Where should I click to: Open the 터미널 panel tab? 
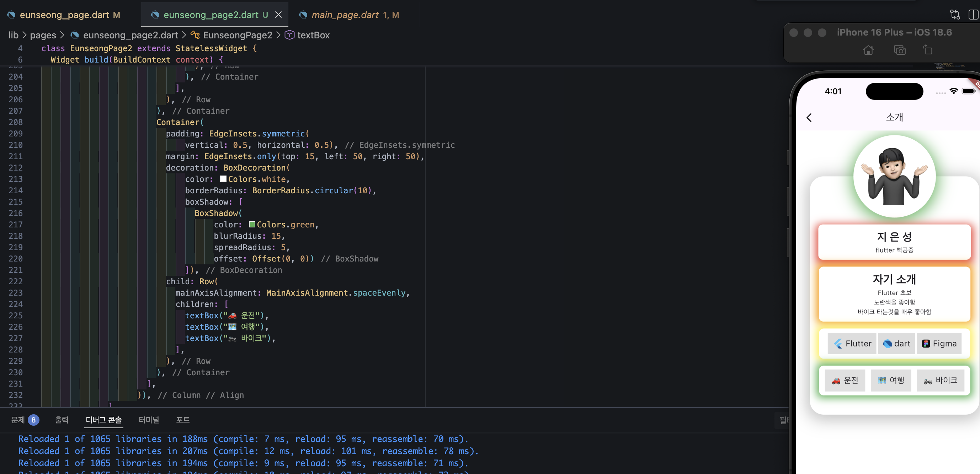coord(149,420)
